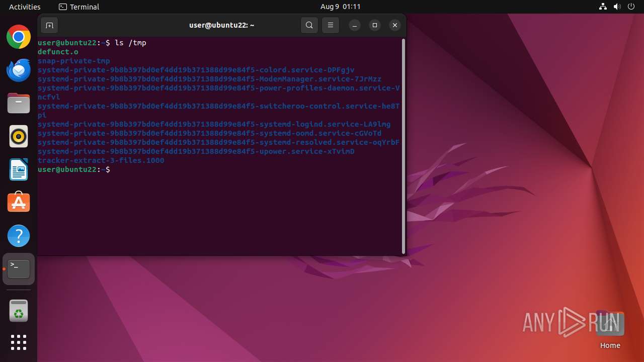Open LibreOffice Writer from the dock
644x362 pixels.
pos(19,169)
